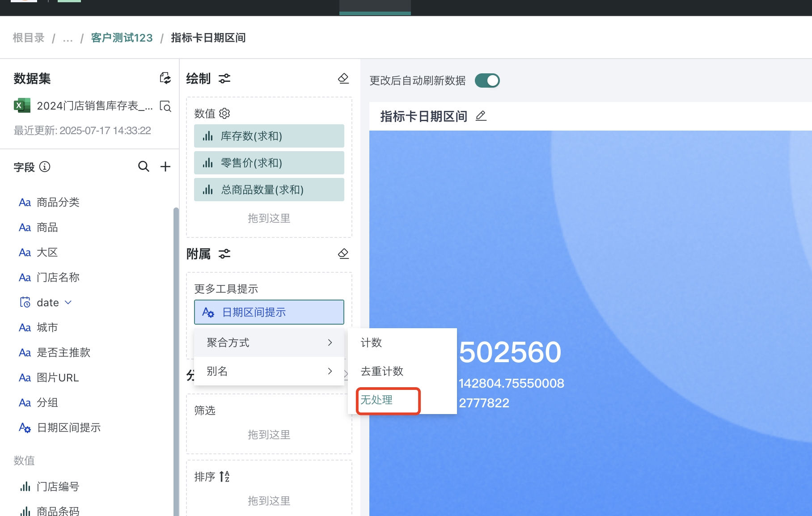Click the bar icon on 总商品数量(求和)
The height and width of the screenshot is (516, 812).
pos(207,190)
